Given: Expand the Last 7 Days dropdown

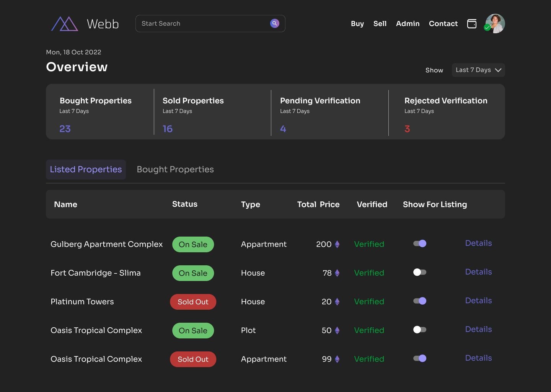Looking at the screenshot, I should point(478,70).
